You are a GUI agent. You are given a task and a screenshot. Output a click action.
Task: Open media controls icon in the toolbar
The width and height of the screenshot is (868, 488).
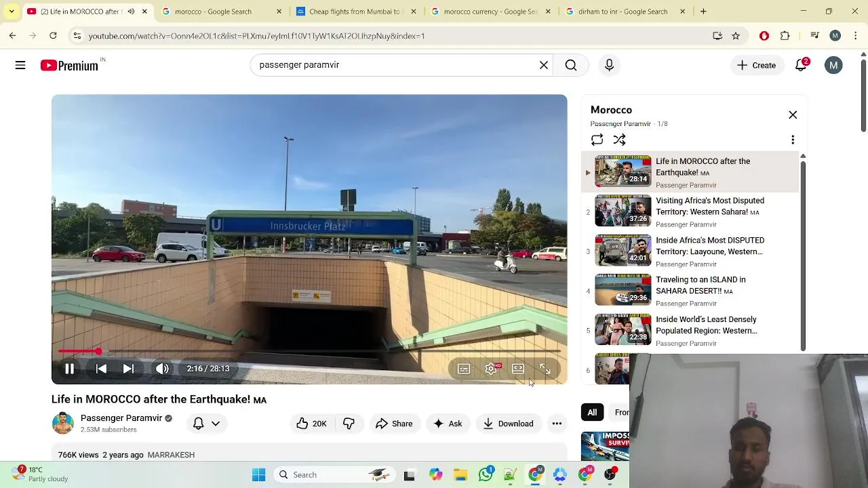click(x=815, y=36)
